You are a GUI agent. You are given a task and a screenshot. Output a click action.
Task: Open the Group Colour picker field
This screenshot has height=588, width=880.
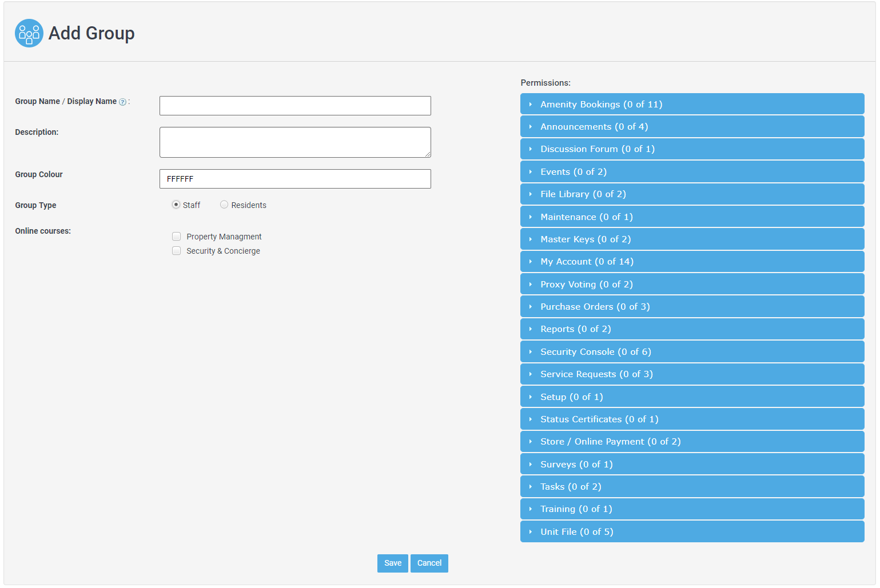coord(295,179)
